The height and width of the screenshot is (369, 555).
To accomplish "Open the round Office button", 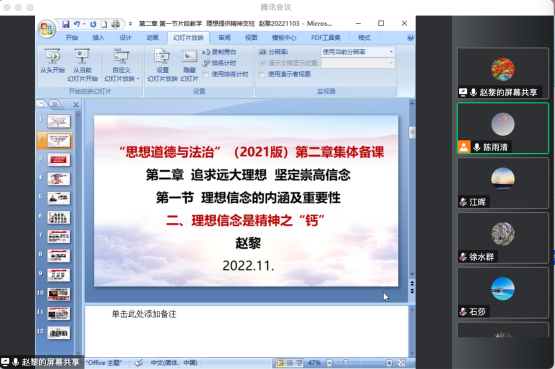I will [47, 29].
